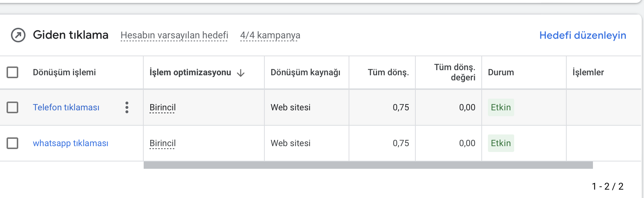The image size is (644, 198).
Task: Expand the 4/4 kampanya details
Action: 270,35
